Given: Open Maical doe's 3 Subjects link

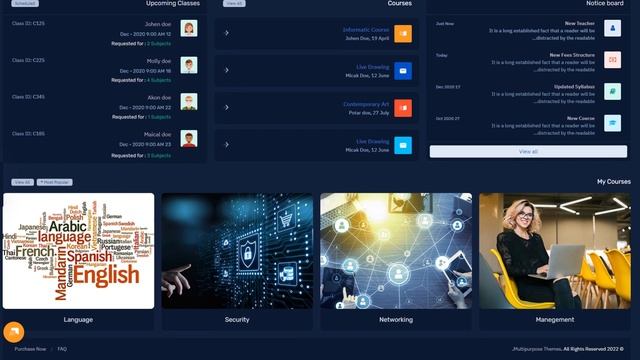Looking at the screenshot, I should coord(159,156).
